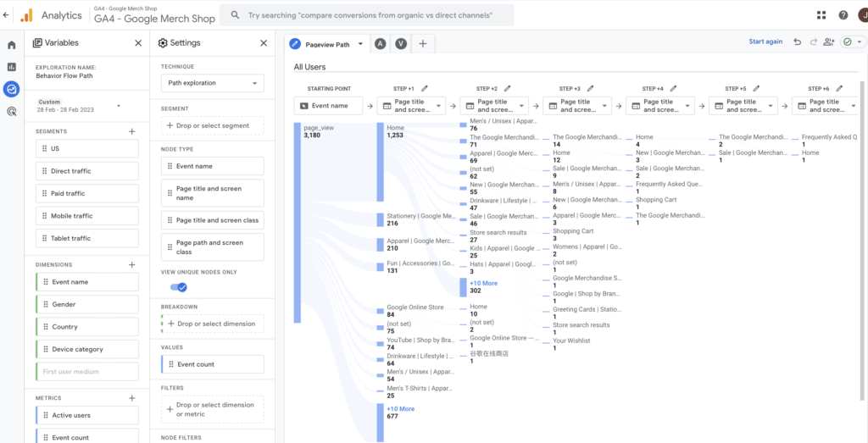This screenshot has width=868, height=443.
Task: Select the Paid traffic segment
Action: tap(87, 194)
